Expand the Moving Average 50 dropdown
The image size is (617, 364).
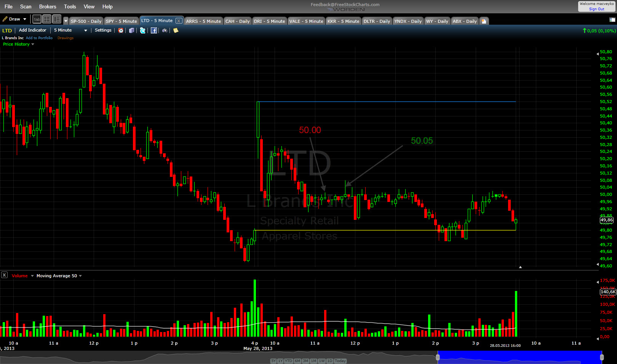click(80, 276)
